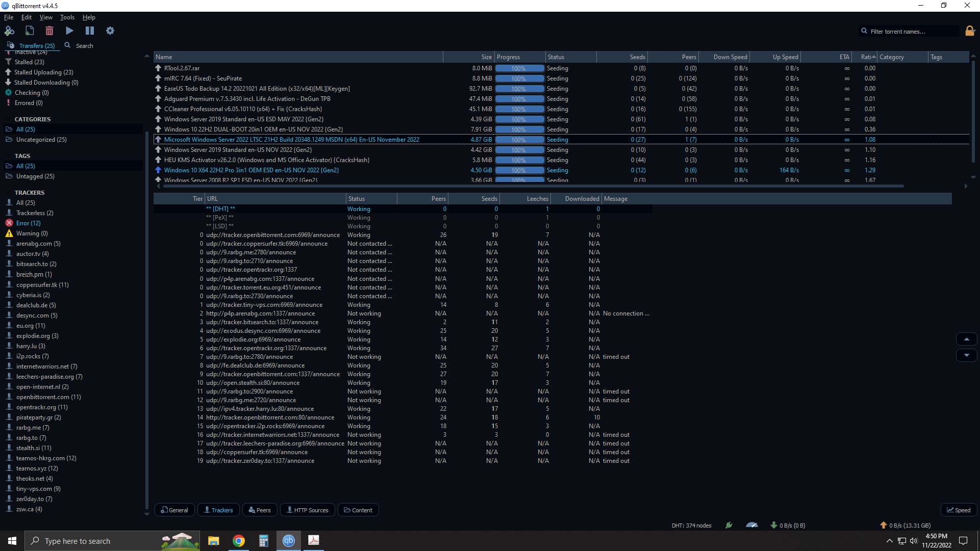Toggle alternative speed limits speedometer icon
This screenshot has width=980, height=551.
click(x=751, y=525)
